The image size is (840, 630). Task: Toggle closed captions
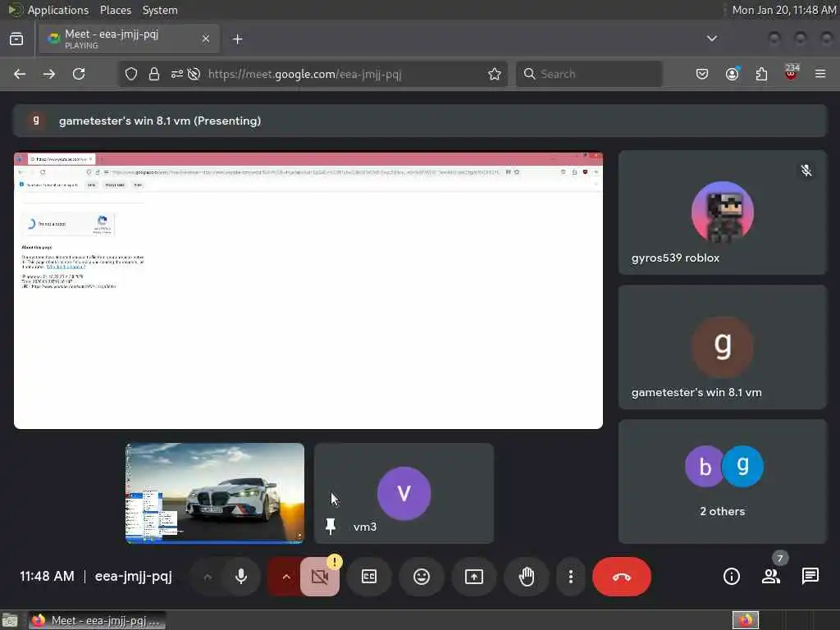(x=369, y=577)
